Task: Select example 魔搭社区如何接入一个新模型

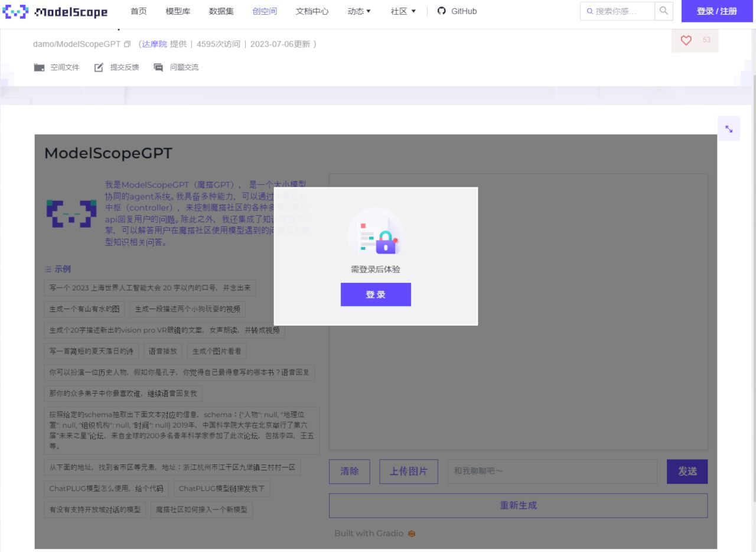Action: pyautogui.click(x=201, y=509)
